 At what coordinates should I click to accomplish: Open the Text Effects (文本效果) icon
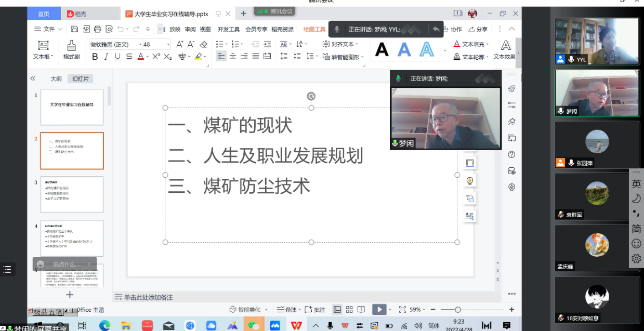[x=504, y=50]
